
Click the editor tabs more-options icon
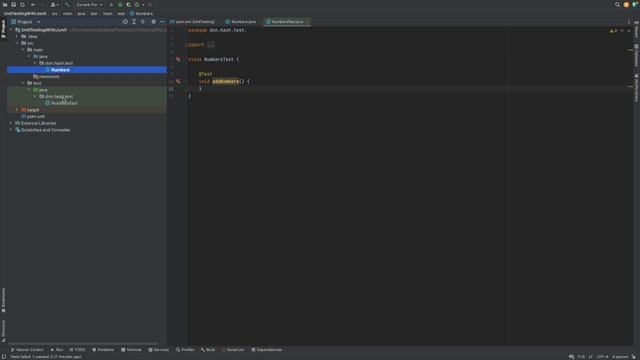[x=629, y=22]
